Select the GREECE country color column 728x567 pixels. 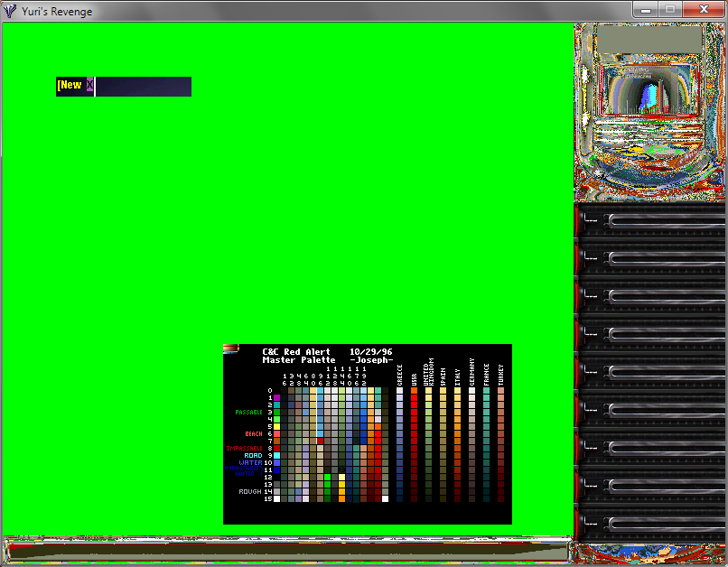pyautogui.click(x=399, y=442)
